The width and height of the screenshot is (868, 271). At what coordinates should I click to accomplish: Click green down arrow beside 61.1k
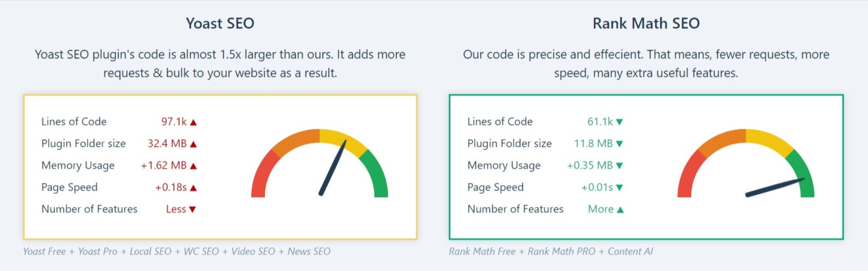pyautogui.click(x=619, y=122)
